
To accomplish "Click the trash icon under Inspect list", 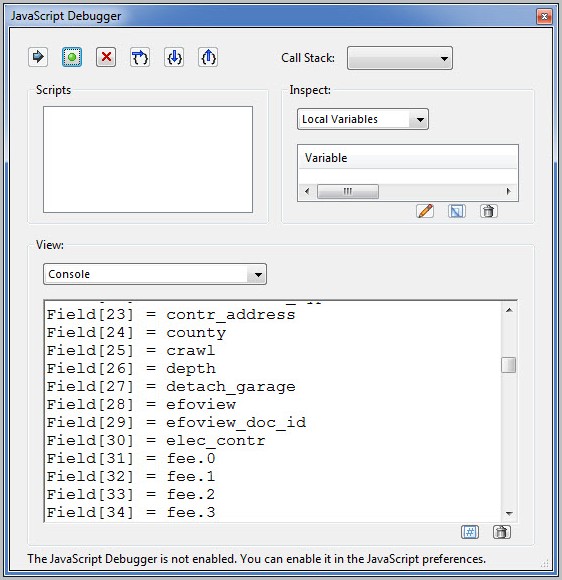I will click(488, 211).
